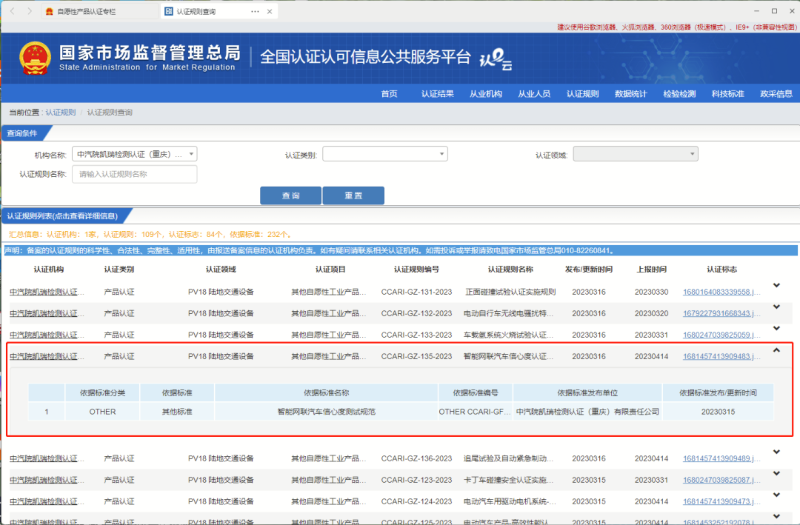
Task: Collapse the expanded CCARI-GZ-135-2023 row
Action: [x=777, y=352]
